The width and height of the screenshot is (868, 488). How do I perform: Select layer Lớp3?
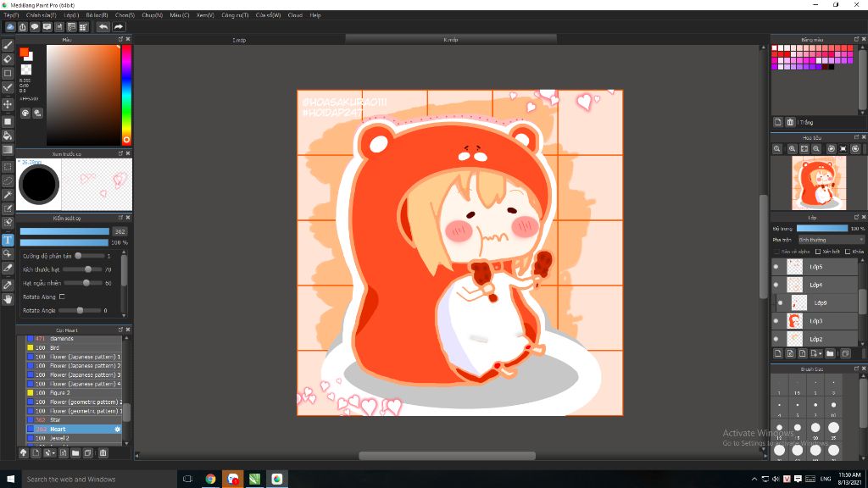click(x=815, y=321)
